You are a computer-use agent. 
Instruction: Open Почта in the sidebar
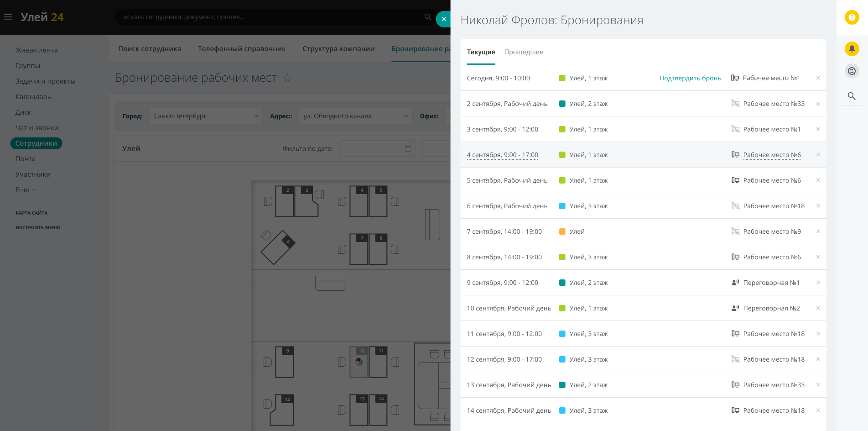[x=26, y=159]
